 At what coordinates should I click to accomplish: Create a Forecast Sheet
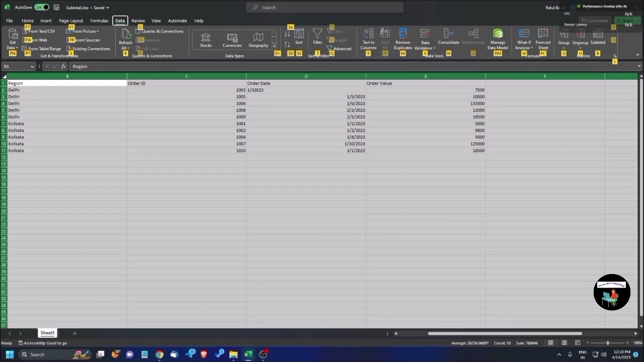[543, 39]
